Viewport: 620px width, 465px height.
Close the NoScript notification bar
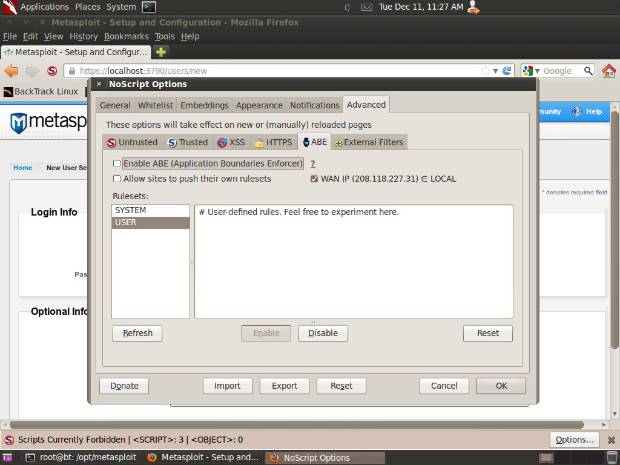point(608,440)
